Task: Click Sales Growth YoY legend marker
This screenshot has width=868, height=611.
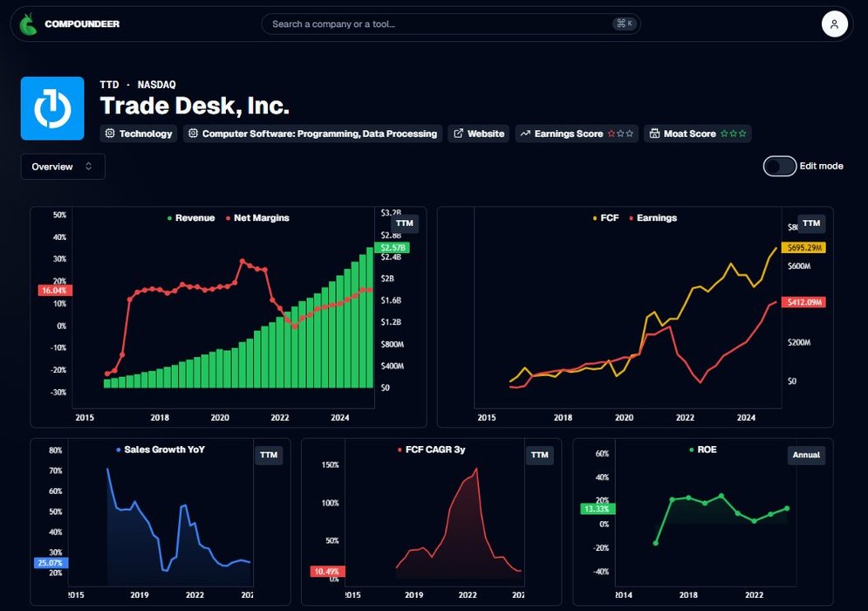Action: pos(119,450)
